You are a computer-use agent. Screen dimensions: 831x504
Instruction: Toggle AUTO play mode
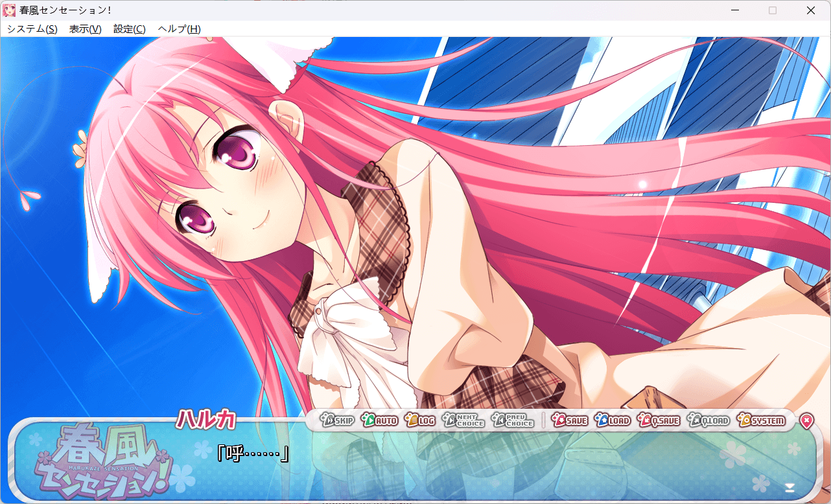[379, 420]
